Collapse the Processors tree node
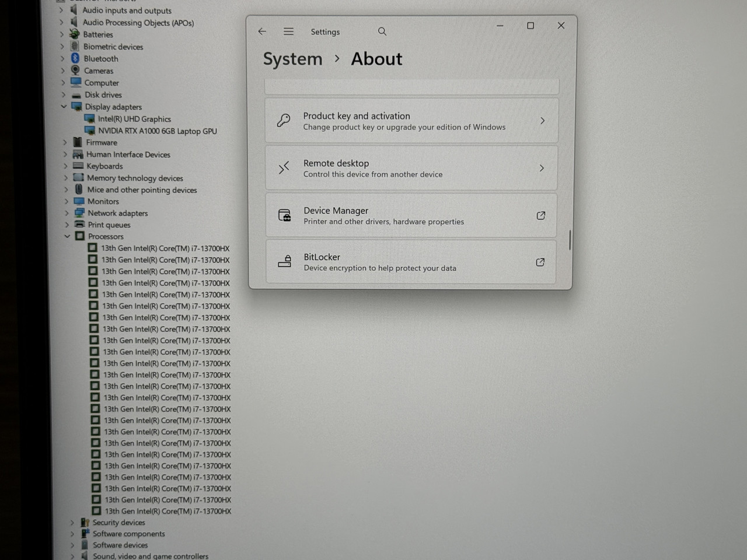Image resolution: width=747 pixels, height=560 pixels. pos(67,236)
